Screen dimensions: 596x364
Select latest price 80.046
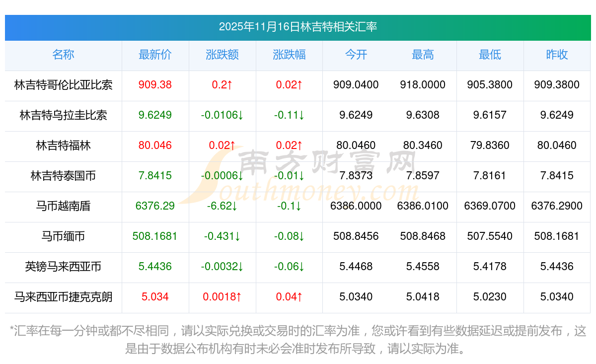155,146
